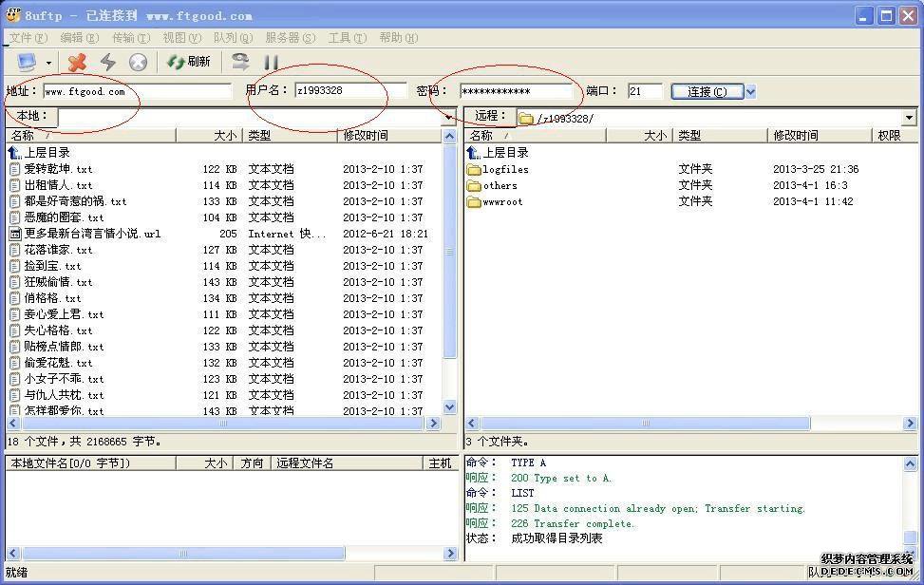Image resolution: width=924 pixels, height=585 pixels.
Task: Click the 用户名 username input field
Action: click(x=350, y=91)
